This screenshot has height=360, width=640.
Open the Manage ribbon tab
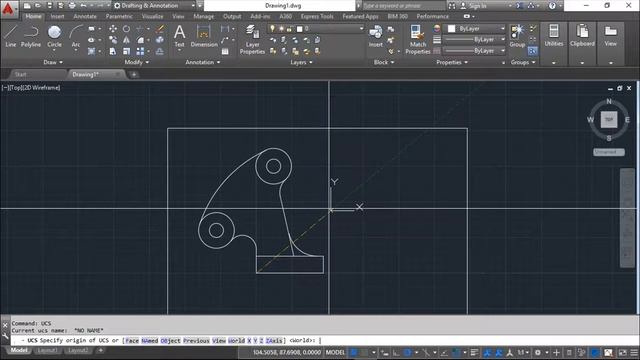[x=203, y=16]
